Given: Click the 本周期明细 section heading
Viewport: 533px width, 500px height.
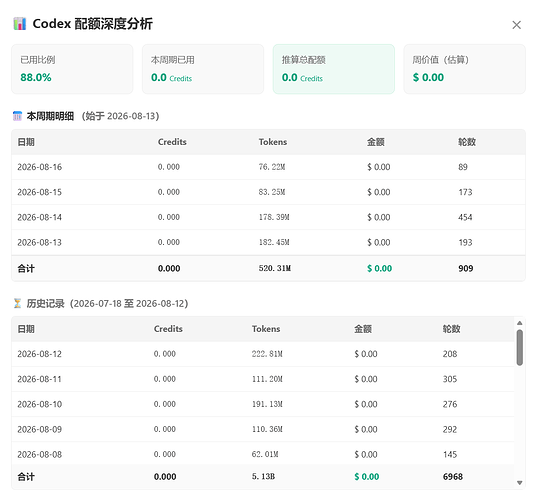Looking at the screenshot, I should click(50, 116).
